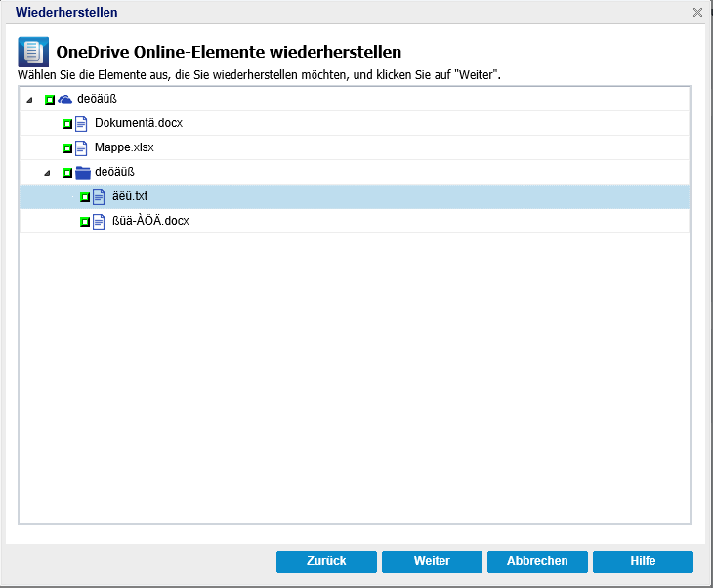Toggle the ßüä-ÀÖÄ.docx checkbox
The image size is (713, 588).
(85, 222)
